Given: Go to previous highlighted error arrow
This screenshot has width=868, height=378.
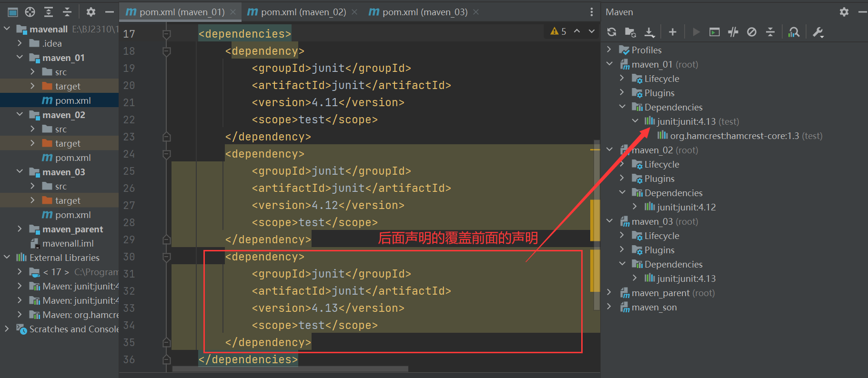Looking at the screenshot, I should [577, 31].
